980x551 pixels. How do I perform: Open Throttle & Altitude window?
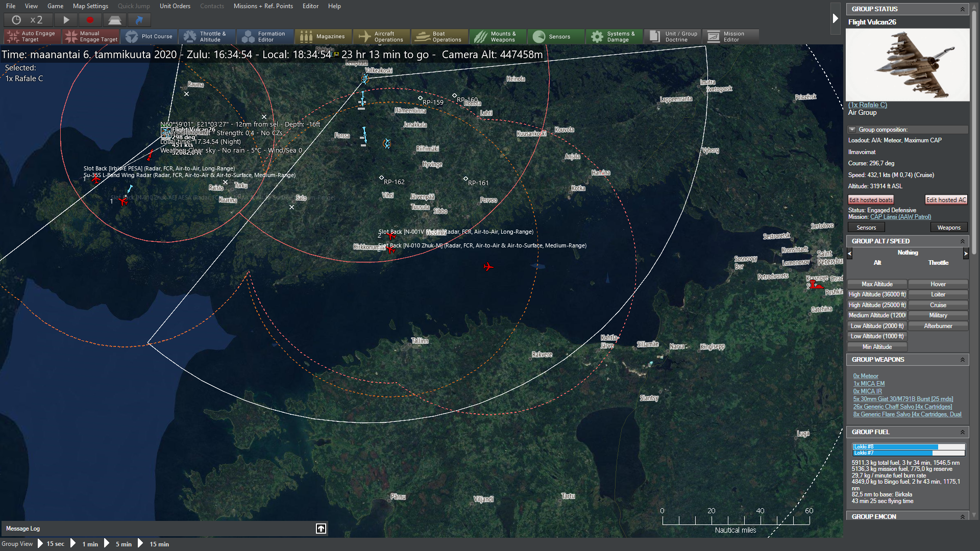click(207, 36)
